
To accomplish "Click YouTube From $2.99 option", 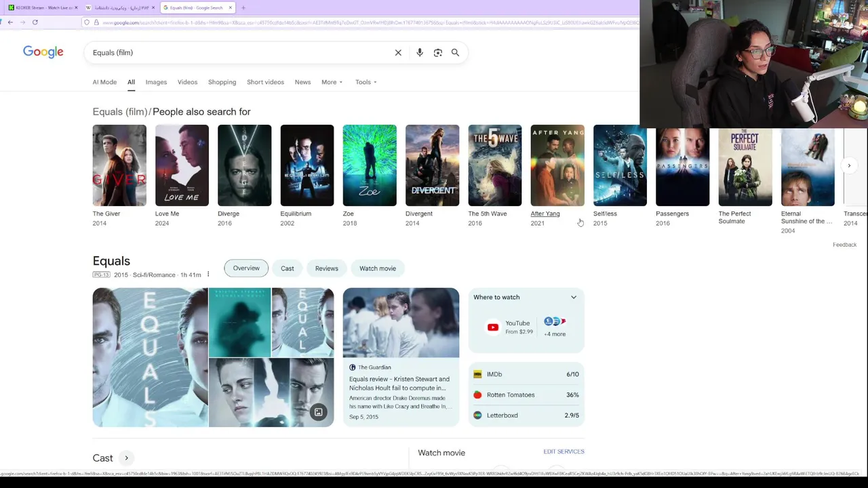I will (510, 327).
